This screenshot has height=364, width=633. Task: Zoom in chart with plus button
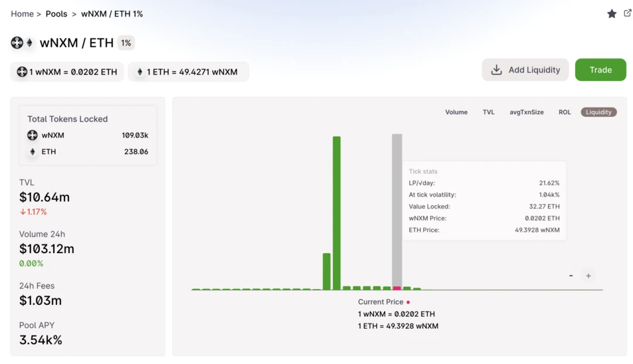pos(588,275)
